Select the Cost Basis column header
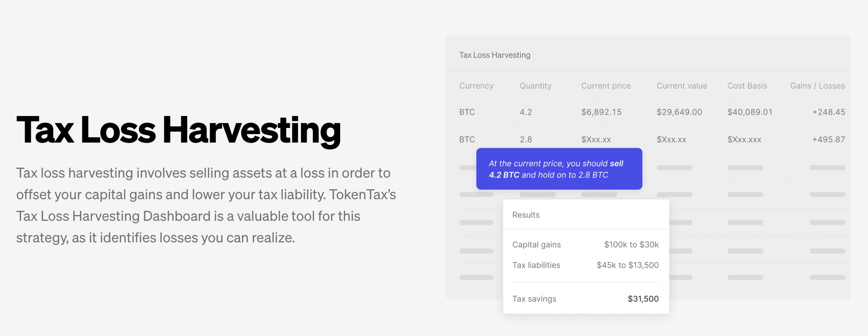Image resolution: width=868 pixels, height=336 pixels. (x=747, y=86)
